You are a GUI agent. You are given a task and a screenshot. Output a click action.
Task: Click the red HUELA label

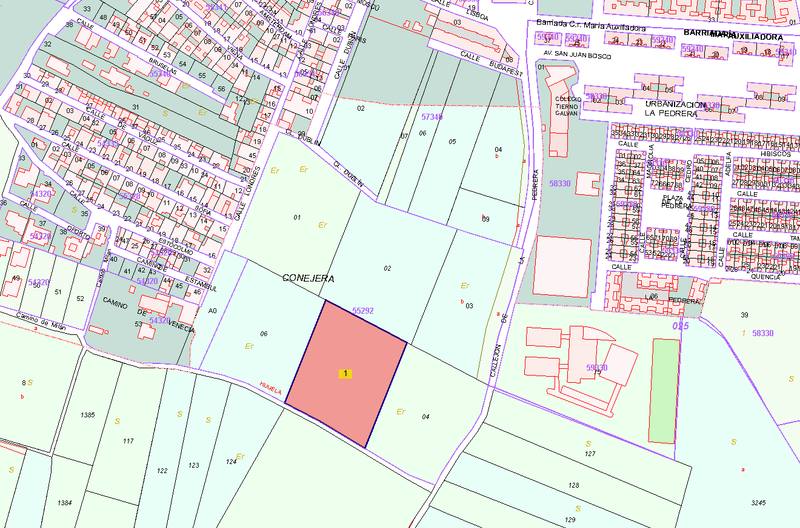[270, 388]
